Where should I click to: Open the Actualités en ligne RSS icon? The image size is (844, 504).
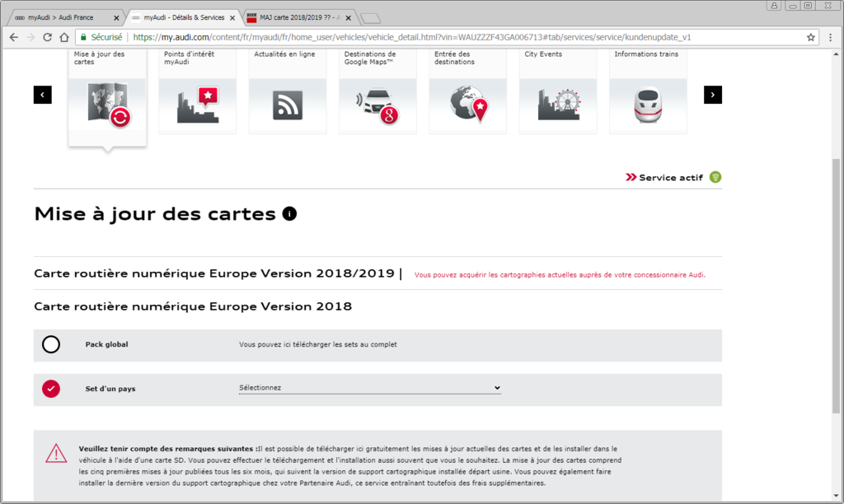click(288, 106)
